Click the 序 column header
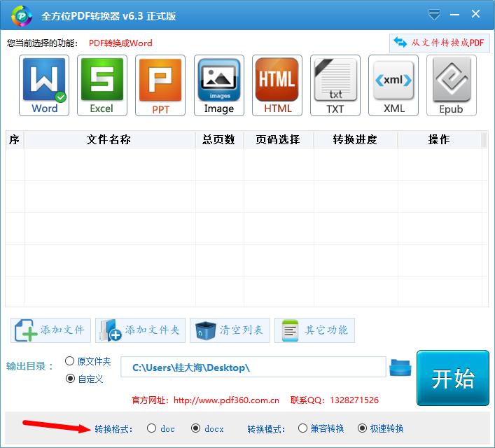495x448 pixels. [14, 139]
